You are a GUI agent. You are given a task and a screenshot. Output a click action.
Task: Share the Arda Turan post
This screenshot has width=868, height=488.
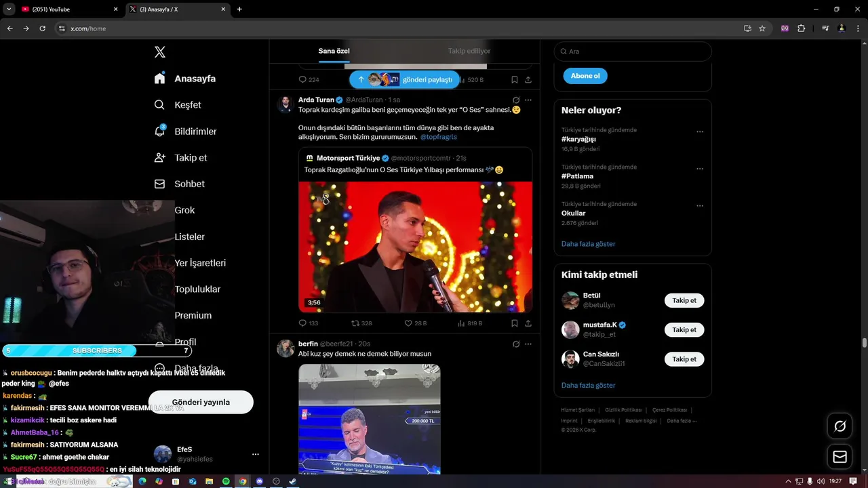click(528, 323)
